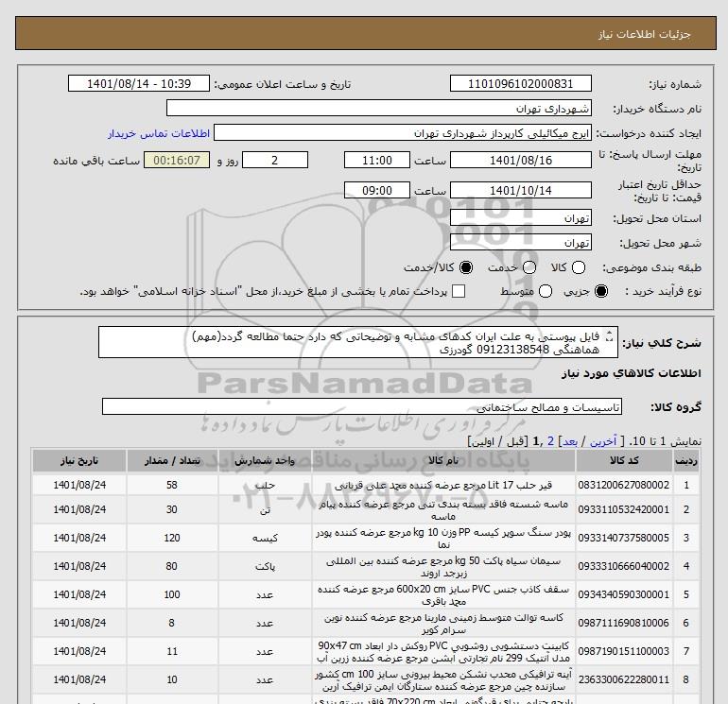Click the unit پاکت in row 4
This screenshot has width=728, height=704.
(x=265, y=566)
